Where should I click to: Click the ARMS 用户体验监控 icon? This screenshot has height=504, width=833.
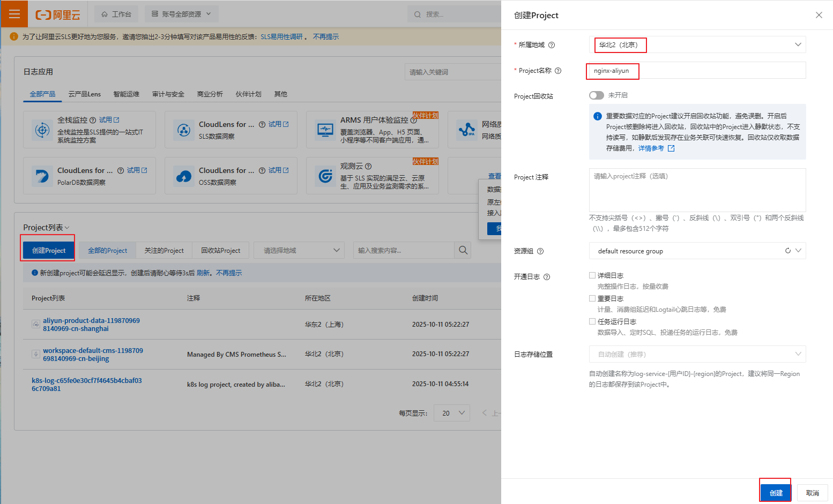click(x=325, y=130)
